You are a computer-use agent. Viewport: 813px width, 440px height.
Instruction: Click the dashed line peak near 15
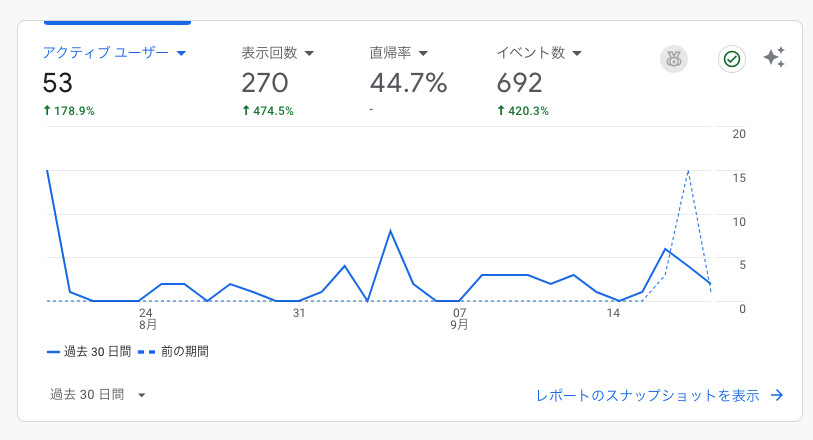pos(688,171)
